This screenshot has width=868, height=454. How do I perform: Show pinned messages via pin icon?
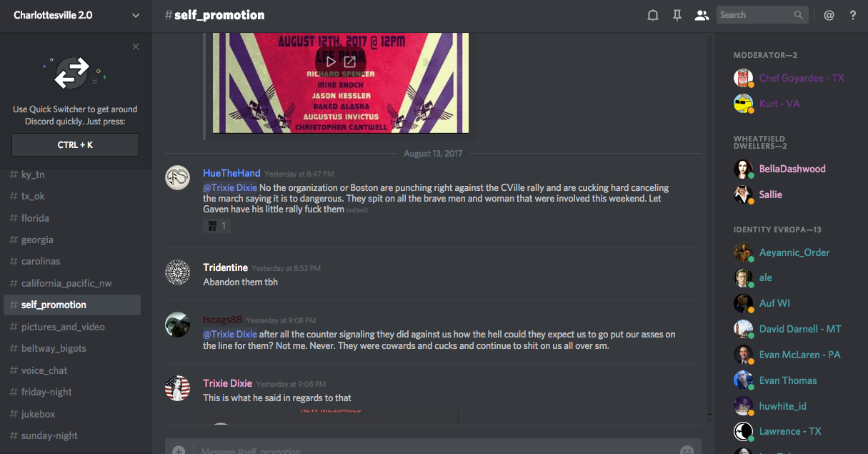(677, 15)
